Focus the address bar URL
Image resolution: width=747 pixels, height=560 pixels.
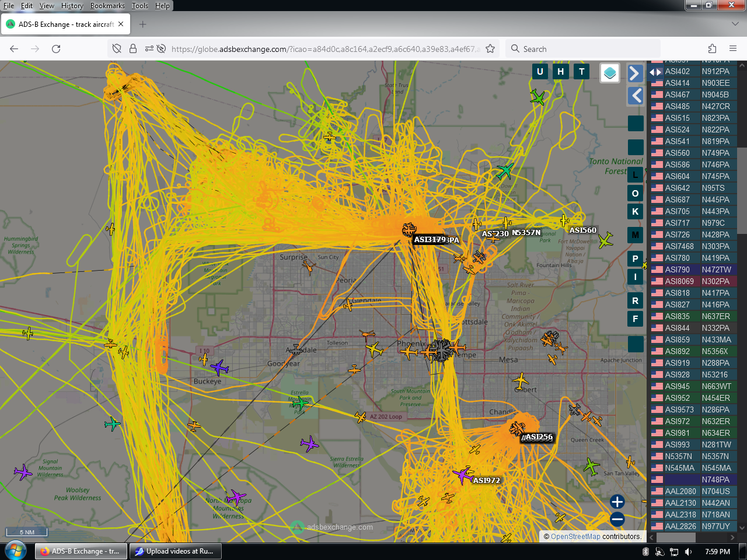click(x=326, y=49)
